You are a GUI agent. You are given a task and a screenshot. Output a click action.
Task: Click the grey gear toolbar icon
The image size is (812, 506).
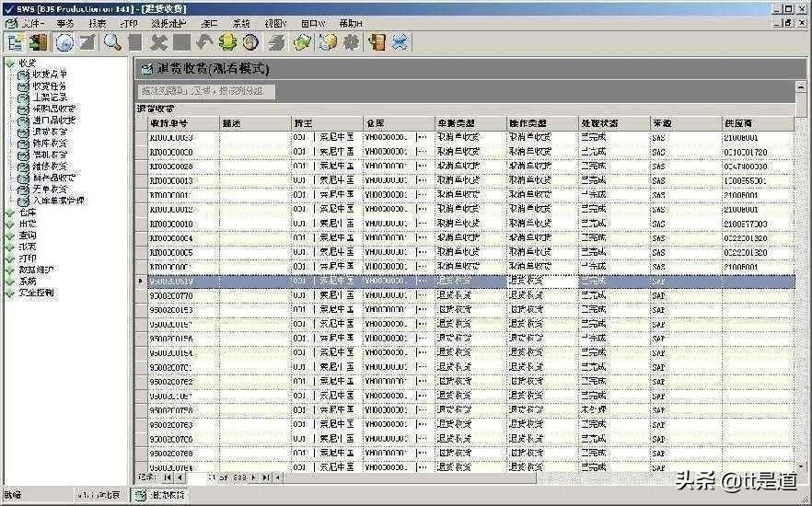click(x=351, y=42)
